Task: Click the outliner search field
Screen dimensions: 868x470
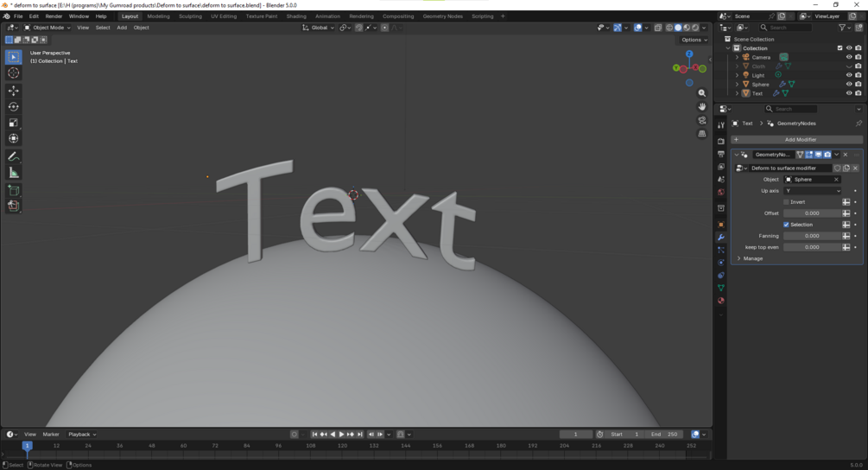Action: [x=784, y=28]
